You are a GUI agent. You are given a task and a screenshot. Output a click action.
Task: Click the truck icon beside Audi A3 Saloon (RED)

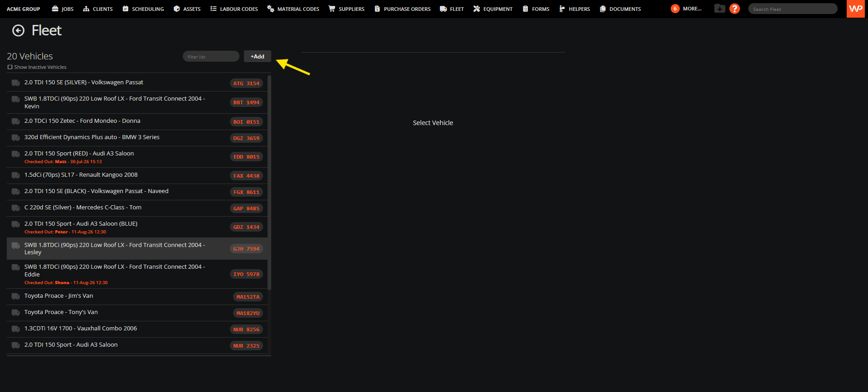(15, 154)
